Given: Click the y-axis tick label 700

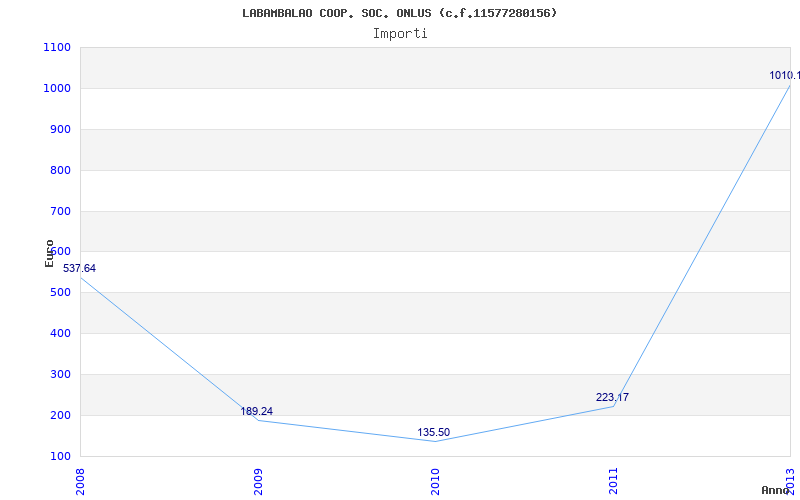Looking at the screenshot, I should [60, 211].
